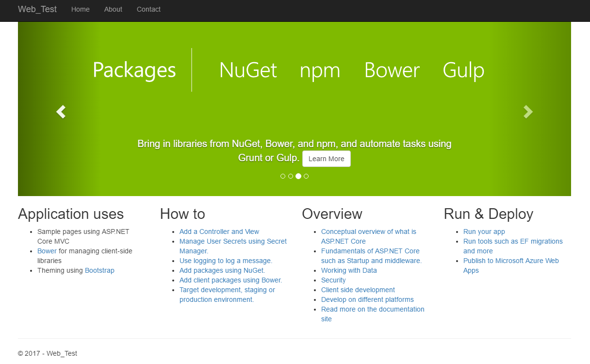Click the Application uses heading
The height and width of the screenshot is (364, 590).
(x=71, y=214)
